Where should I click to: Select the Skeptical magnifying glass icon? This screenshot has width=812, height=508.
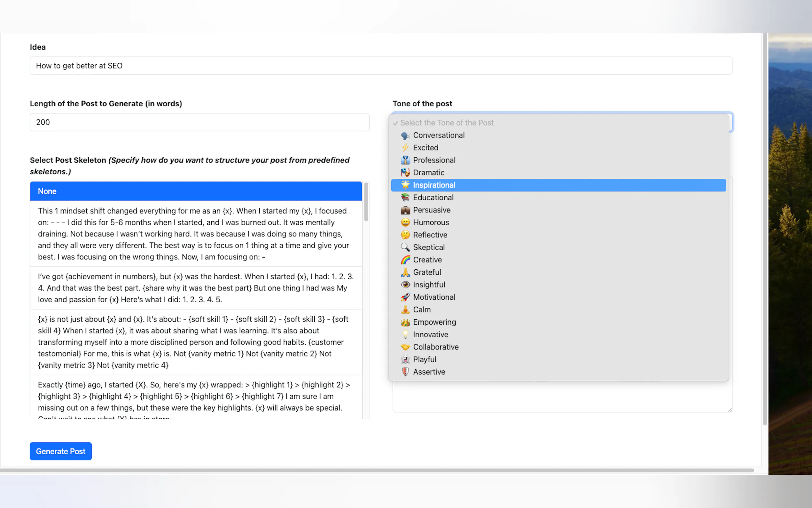pyautogui.click(x=405, y=247)
